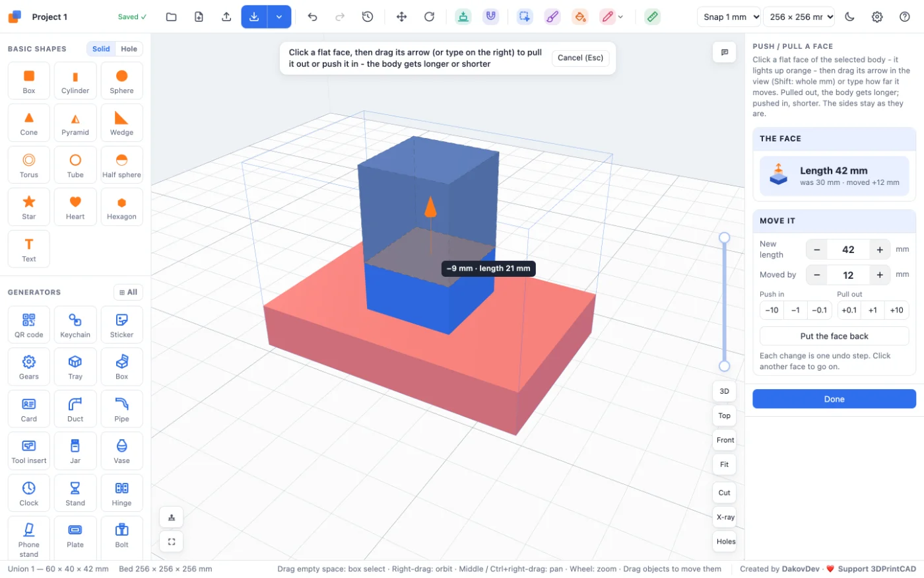Toggle dark mode with the moon icon

(849, 17)
